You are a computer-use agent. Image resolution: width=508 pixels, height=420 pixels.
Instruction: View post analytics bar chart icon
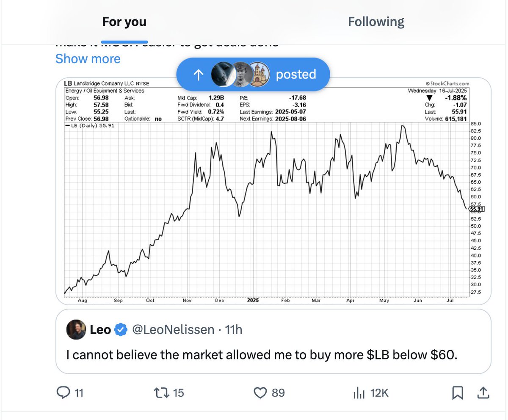pyautogui.click(x=359, y=393)
